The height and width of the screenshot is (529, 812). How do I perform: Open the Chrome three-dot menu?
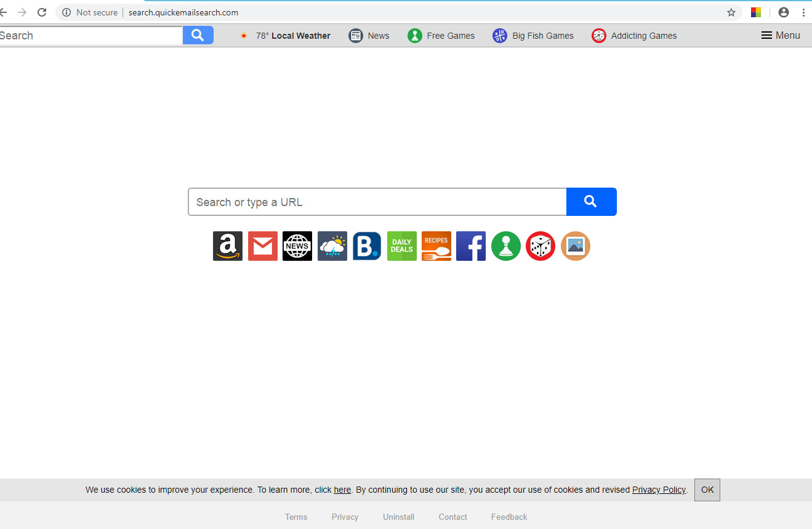803,12
